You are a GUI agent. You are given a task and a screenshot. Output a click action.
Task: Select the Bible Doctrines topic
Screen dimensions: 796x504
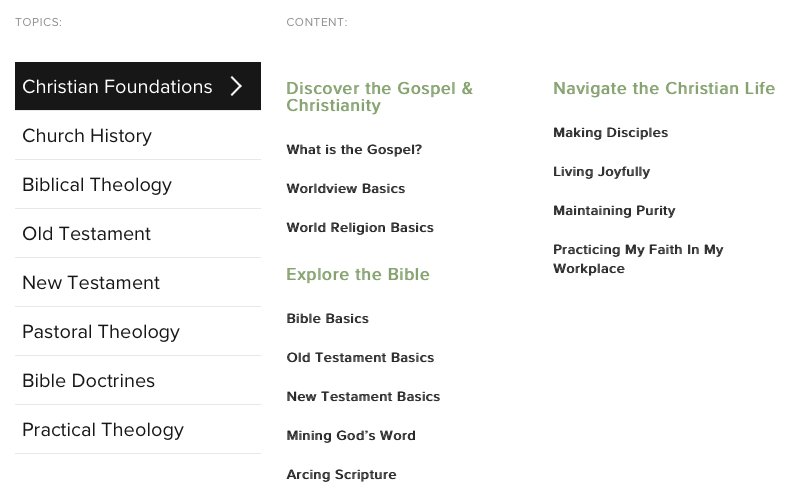pos(88,381)
